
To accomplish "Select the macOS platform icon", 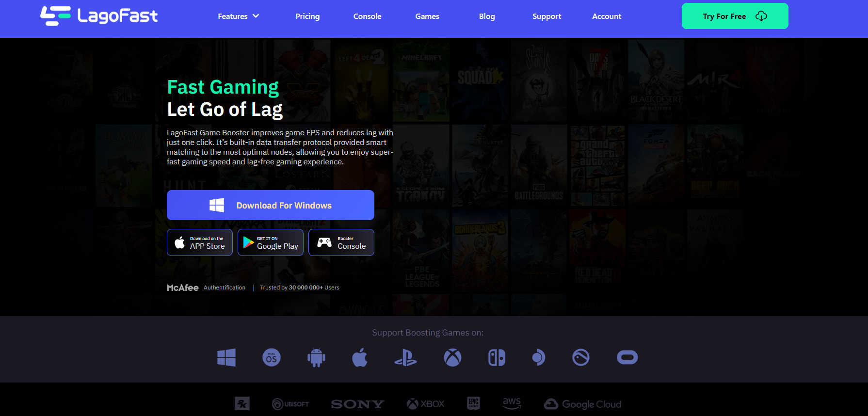I will coord(272,357).
